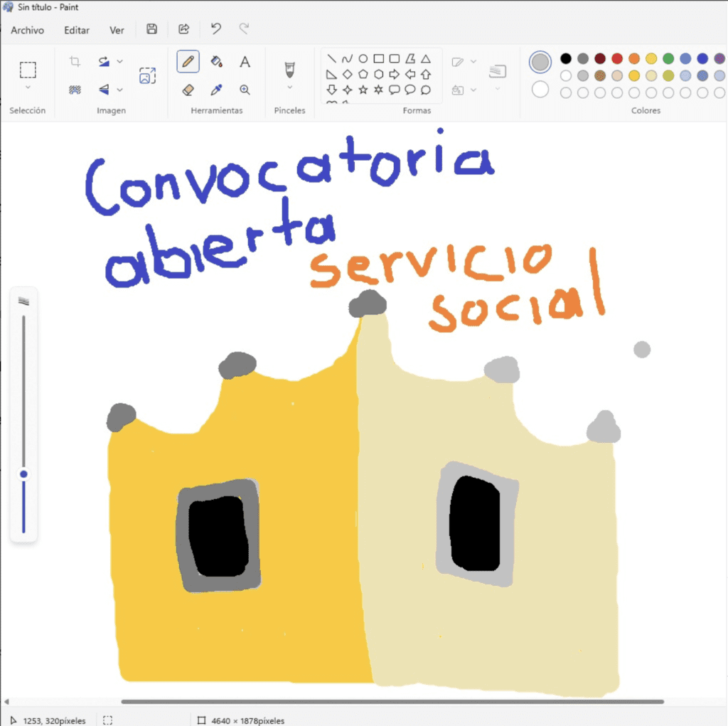
Task: Click the Crop image icon
Action: tap(75, 61)
